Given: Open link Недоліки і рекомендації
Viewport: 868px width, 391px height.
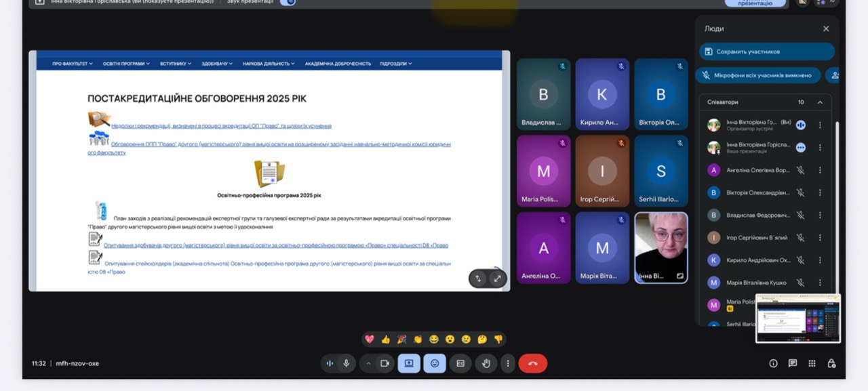Looking at the screenshot, I should click(222, 126).
